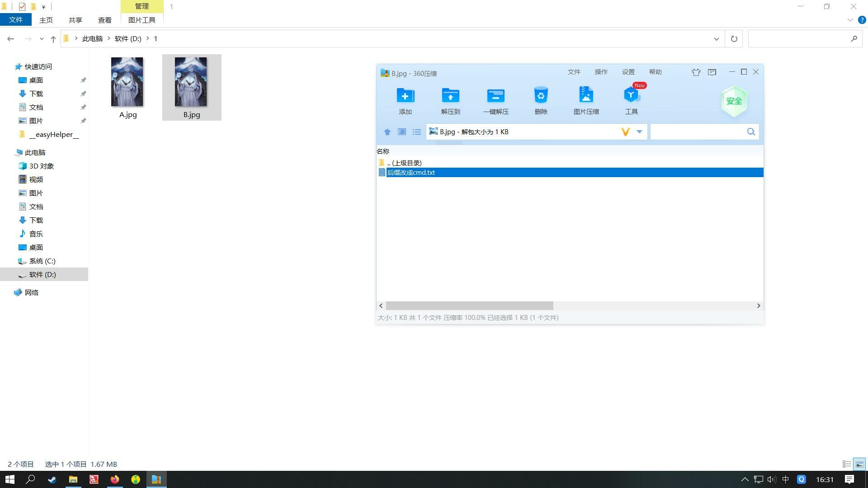The height and width of the screenshot is (488, 868).
Task: Expand the Explorer ribbon chevron
Action: click(850, 20)
